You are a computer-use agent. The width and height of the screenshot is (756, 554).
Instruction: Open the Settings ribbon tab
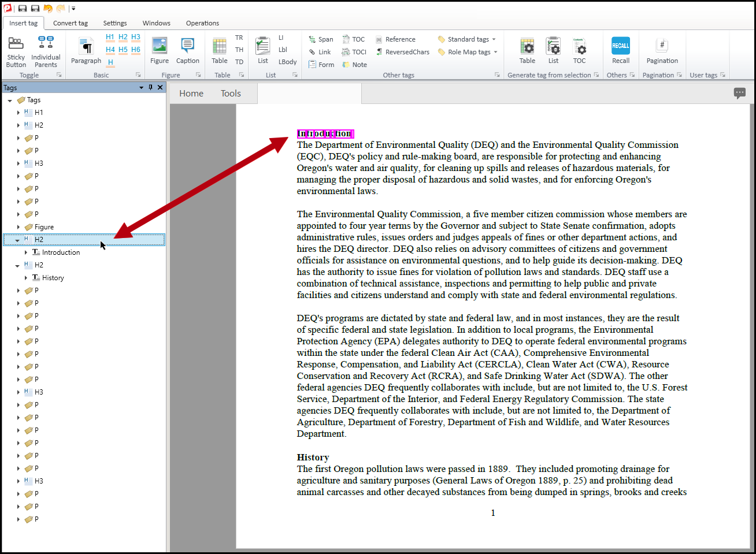click(115, 23)
